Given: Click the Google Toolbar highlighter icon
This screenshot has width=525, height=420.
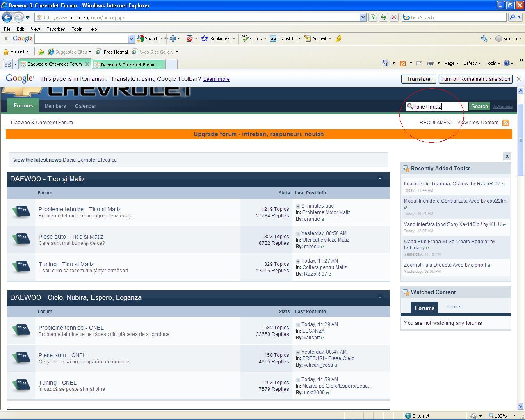Looking at the screenshot, I should coord(338,39).
